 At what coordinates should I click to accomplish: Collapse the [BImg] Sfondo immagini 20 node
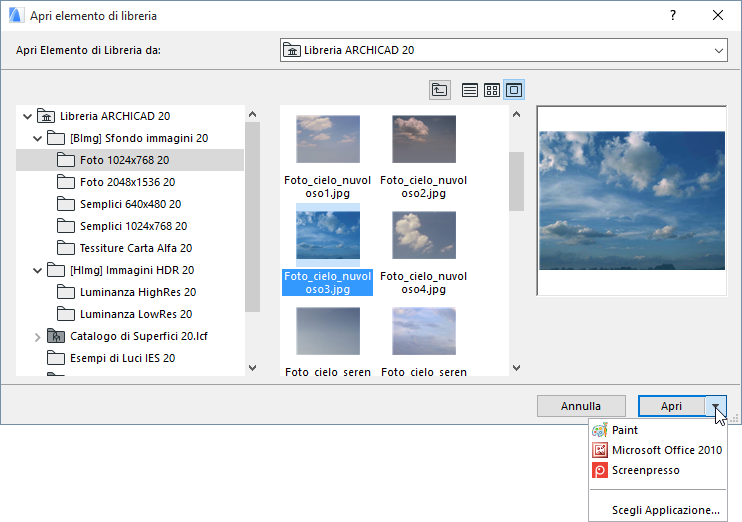37,138
